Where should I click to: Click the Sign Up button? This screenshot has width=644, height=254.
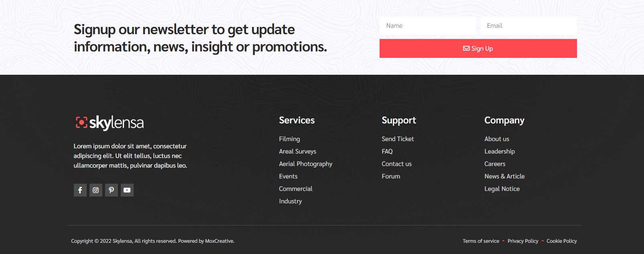[478, 49]
